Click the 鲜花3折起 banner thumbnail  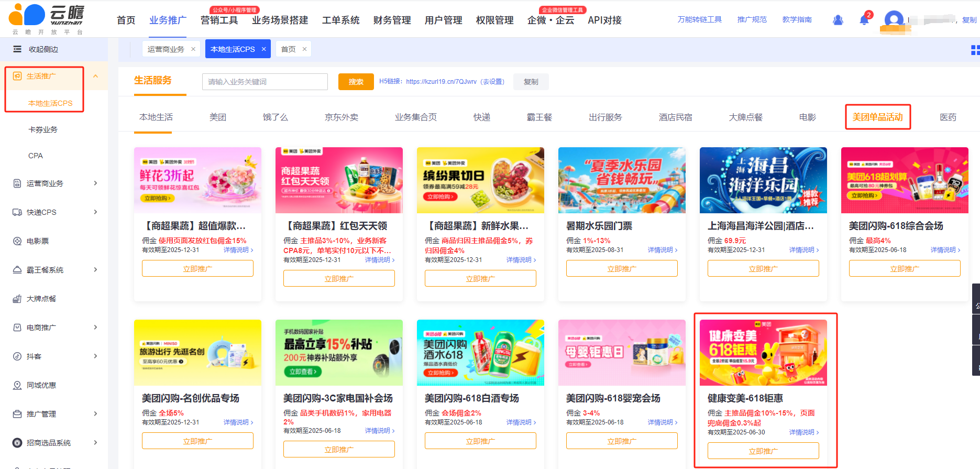197,180
